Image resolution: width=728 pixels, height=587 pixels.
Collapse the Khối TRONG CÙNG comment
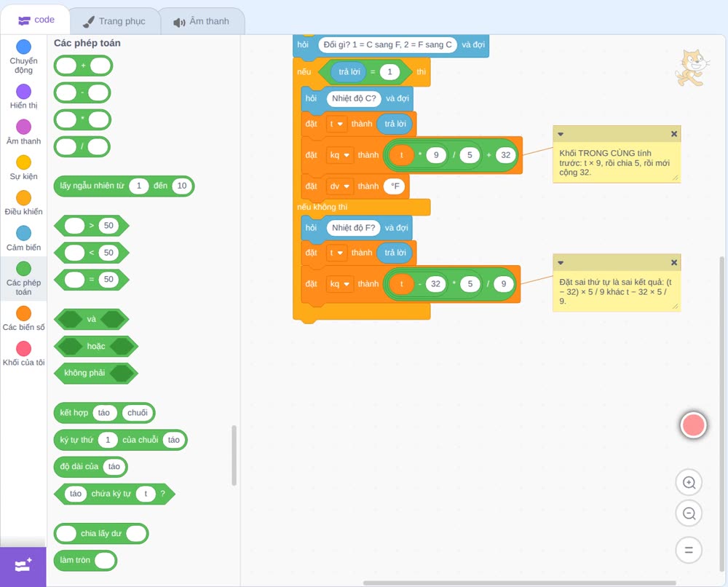561,134
